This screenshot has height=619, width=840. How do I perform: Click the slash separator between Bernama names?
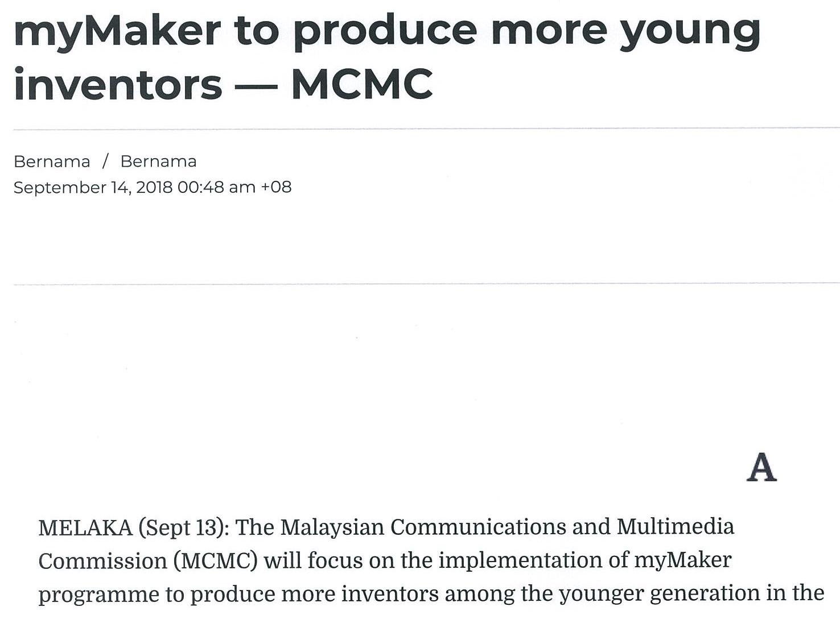(105, 162)
